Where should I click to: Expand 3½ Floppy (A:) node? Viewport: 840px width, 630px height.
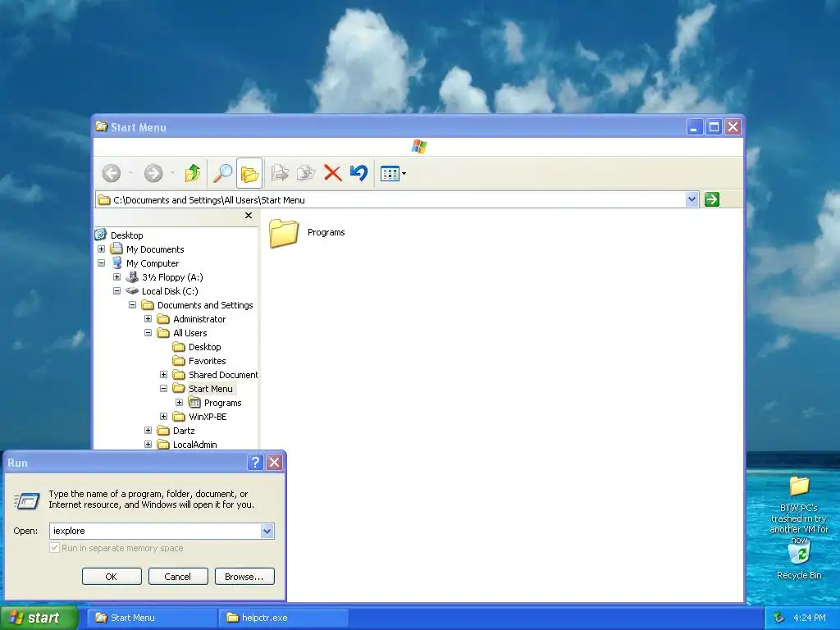(116, 277)
